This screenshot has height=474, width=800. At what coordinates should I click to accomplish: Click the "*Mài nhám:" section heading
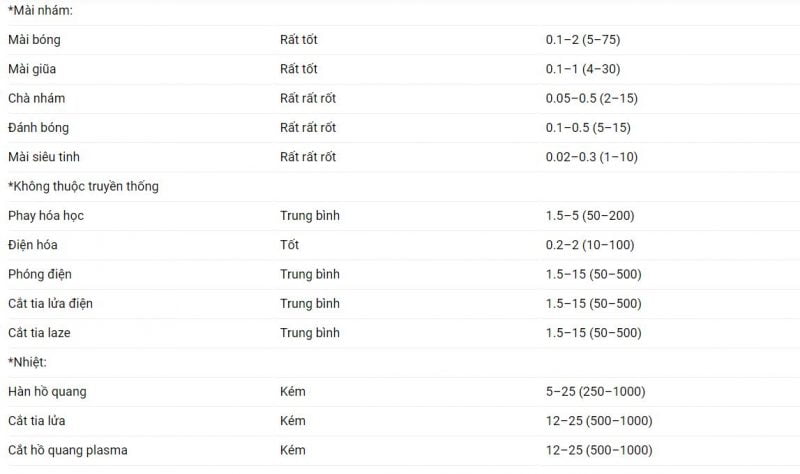[x=40, y=10]
